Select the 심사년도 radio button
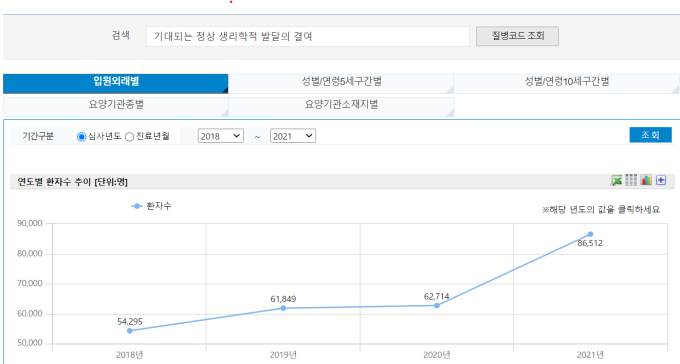This screenshot has width=680, height=364. tap(81, 137)
